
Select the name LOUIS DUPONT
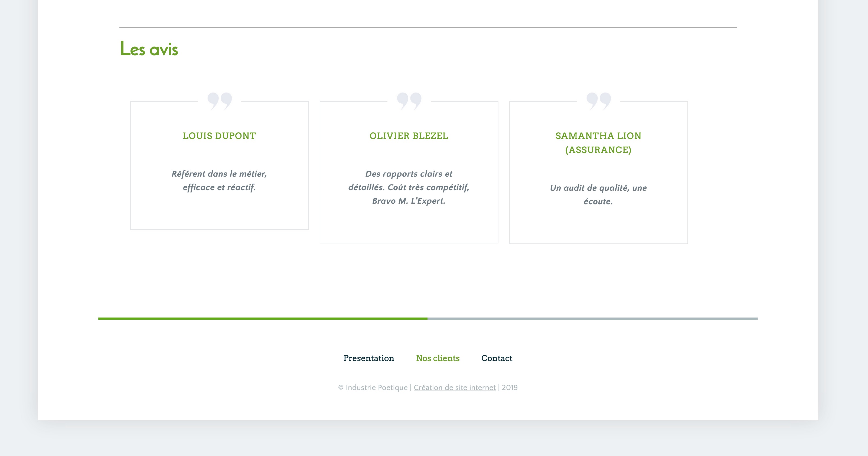click(x=219, y=136)
